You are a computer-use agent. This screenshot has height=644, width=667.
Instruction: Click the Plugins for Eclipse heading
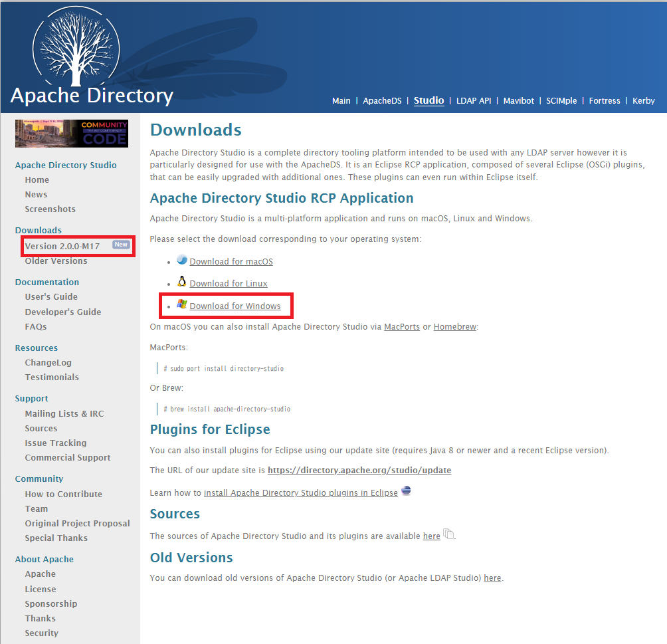click(x=210, y=429)
